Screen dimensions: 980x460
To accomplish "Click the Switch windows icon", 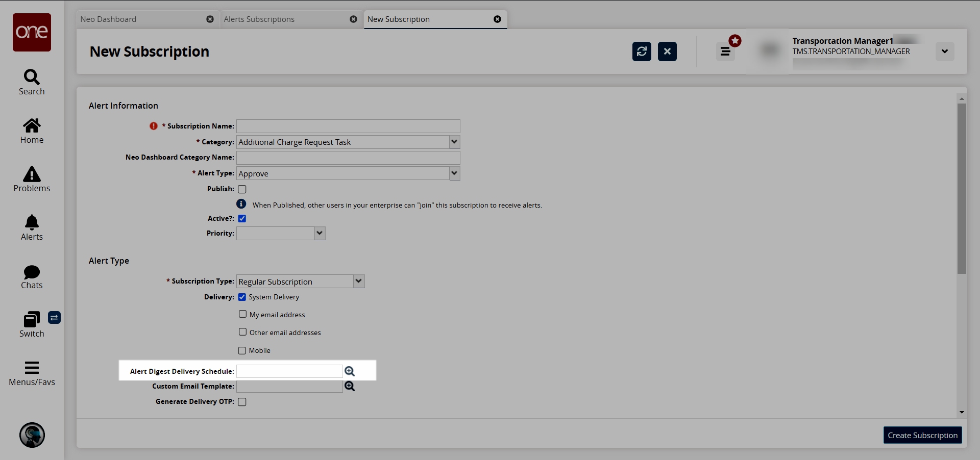I will [32, 320].
